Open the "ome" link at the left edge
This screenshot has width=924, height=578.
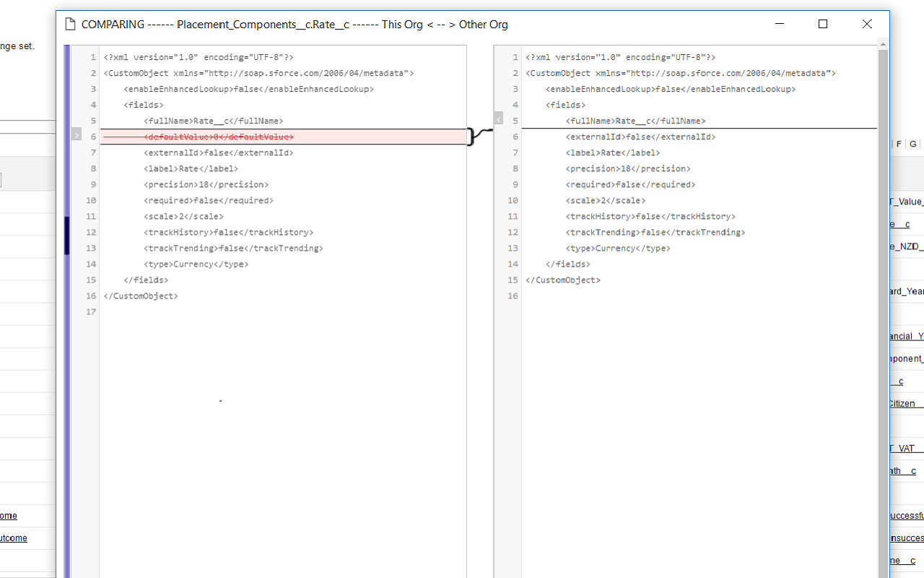click(9, 515)
